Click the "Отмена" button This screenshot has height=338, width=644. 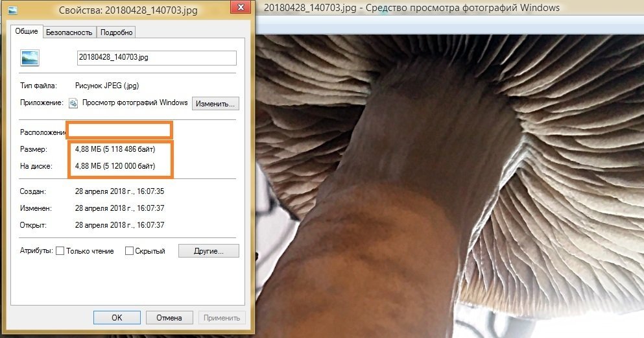click(169, 317)
